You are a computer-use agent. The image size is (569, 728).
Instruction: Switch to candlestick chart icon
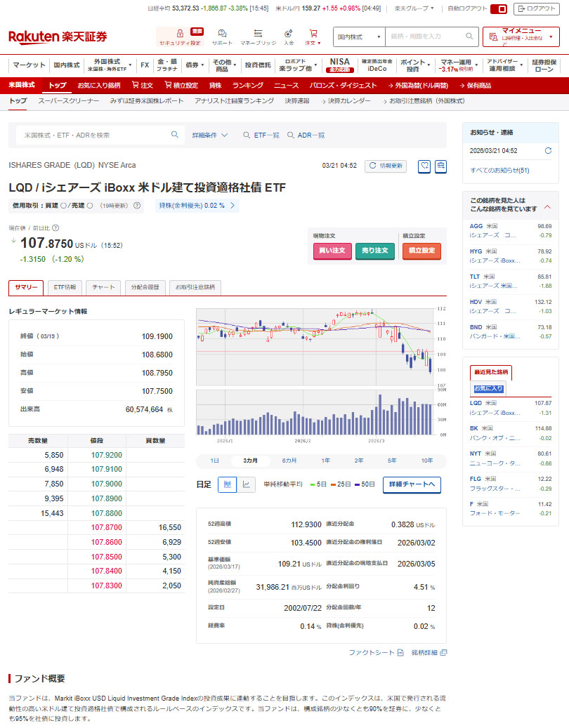coord(227,484)
